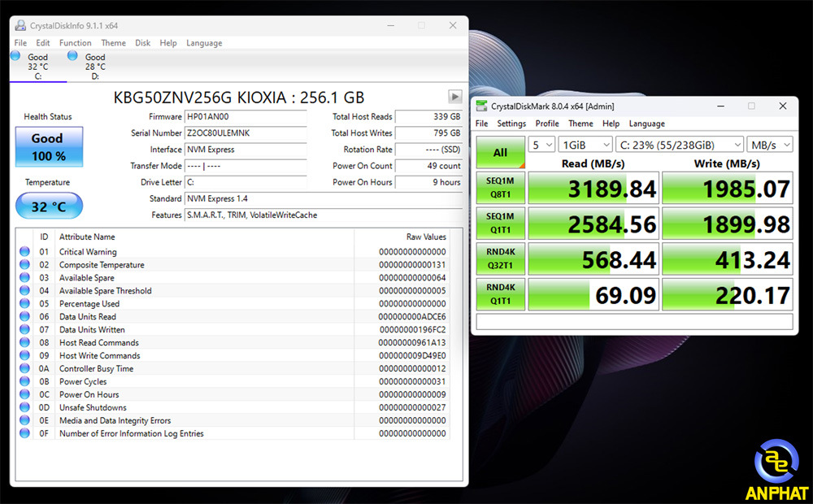This screenshot has height=504, width=813.
Task: Click status orb for Host Write Commands
Action: click(x=24, y=355)
